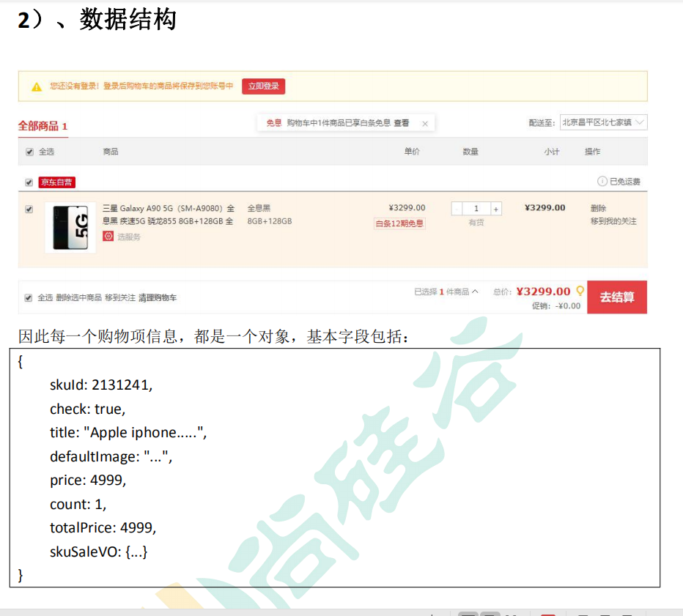Click the 数量 column header
Image resolution: width=683 pixels, height=616 pixels.
pos(470,152)
